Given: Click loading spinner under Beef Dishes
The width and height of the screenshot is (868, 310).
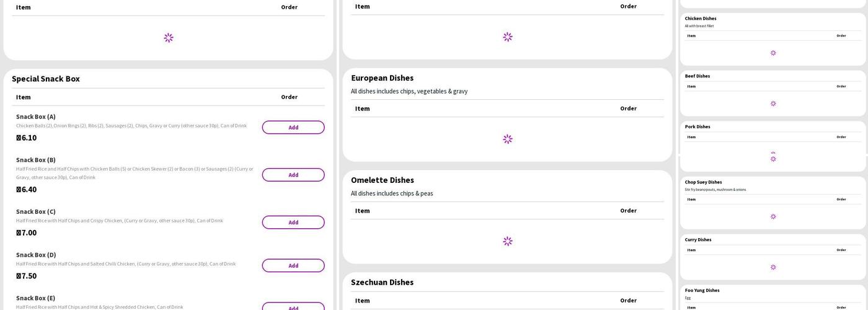Looking at the screenshot, I should 773,104.
